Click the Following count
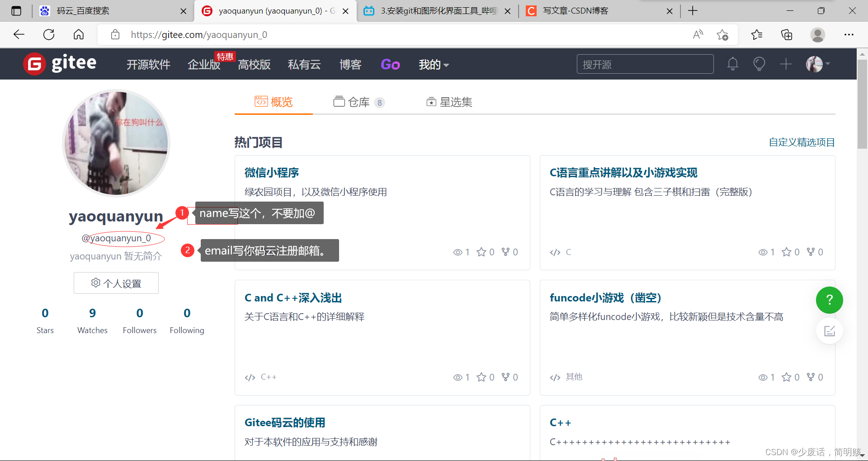This screenshot has width=868, height=461. click(x=187, y=313)
